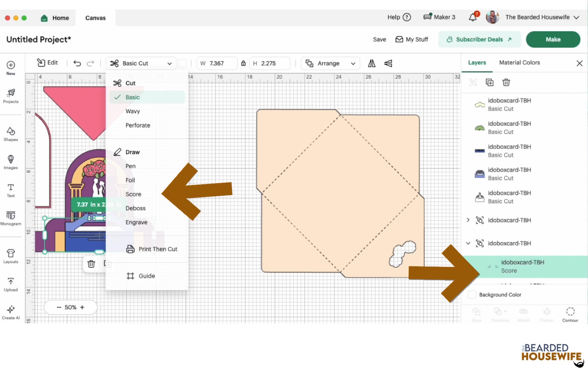Click the Upload icon in sidebar
588x374 pixels.
click(x=11, y=284)
